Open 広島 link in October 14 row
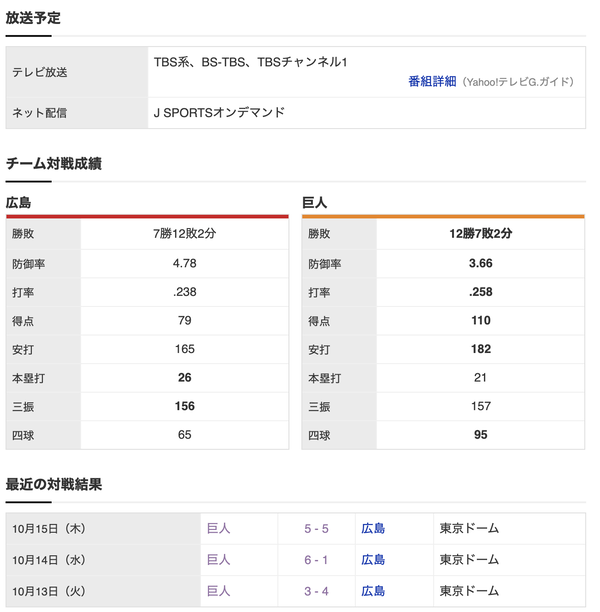600x612 pixels. [373, 560]
